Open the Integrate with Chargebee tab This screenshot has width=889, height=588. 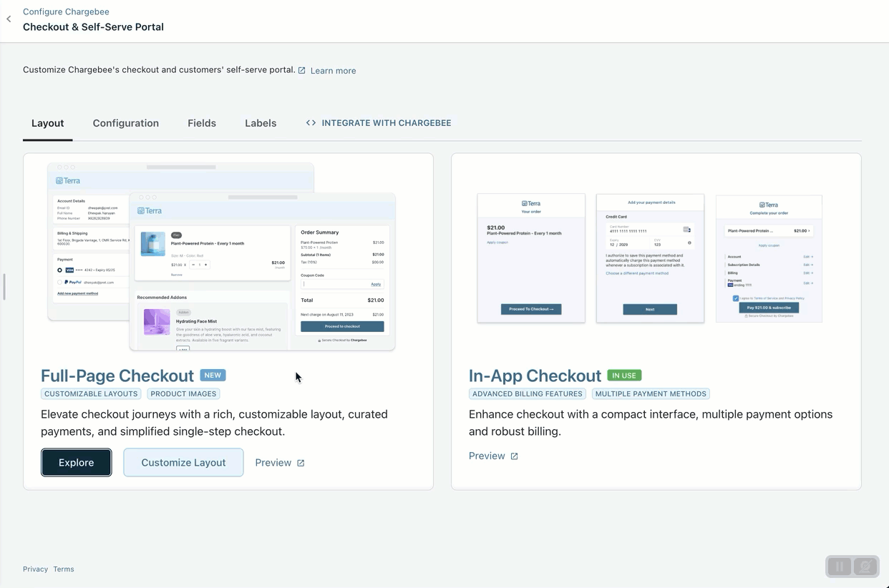click(x=379, y=123)
